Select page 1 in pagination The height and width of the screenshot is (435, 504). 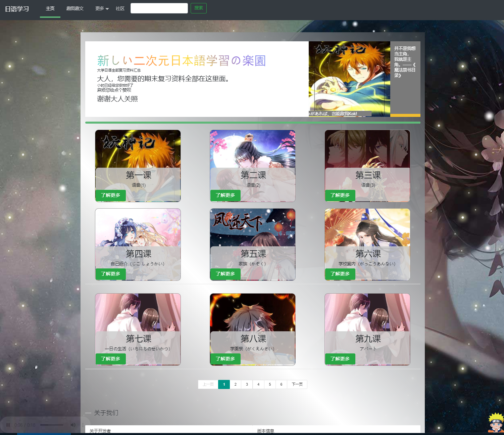[224, 384]
